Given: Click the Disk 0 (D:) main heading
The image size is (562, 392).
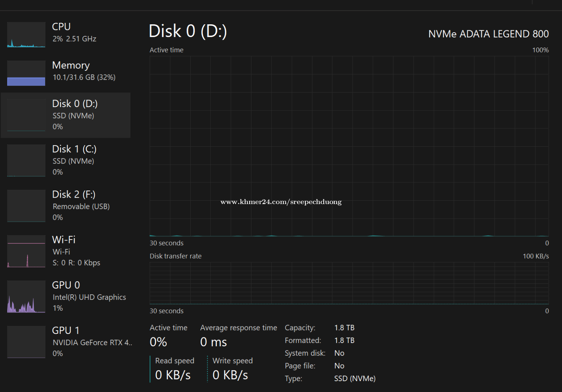Looking at the screenshot, I should pos(188,31).
